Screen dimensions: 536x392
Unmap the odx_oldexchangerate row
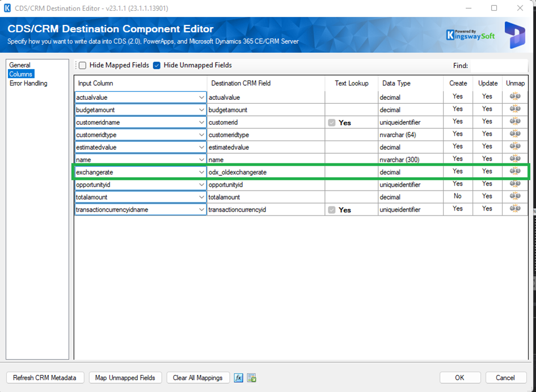coord(515,171)
